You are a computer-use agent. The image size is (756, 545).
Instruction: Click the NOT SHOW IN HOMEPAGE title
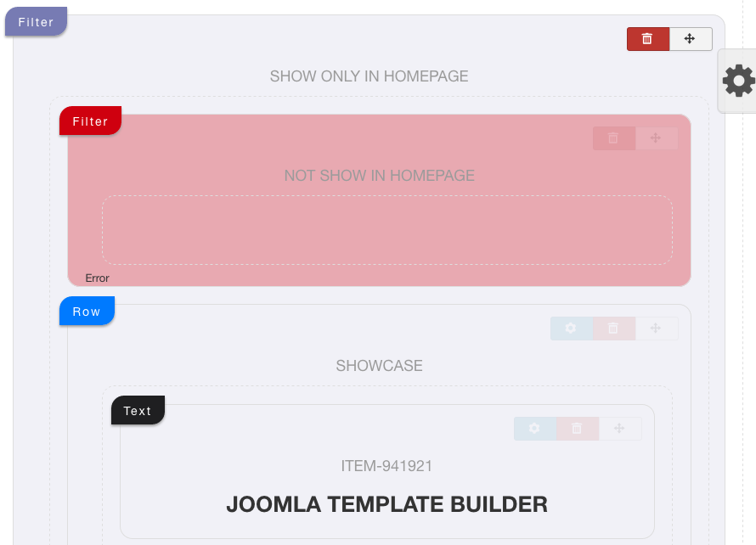tap(380, 176)
